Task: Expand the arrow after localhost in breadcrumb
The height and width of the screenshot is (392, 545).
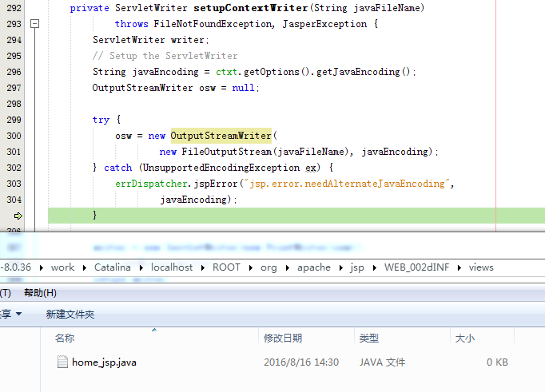Action: tap(203, 267)
